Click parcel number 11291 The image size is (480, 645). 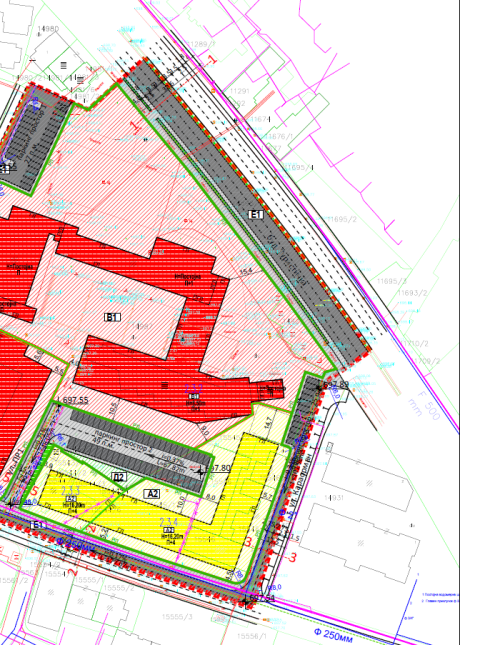click(x=239, y=91)
